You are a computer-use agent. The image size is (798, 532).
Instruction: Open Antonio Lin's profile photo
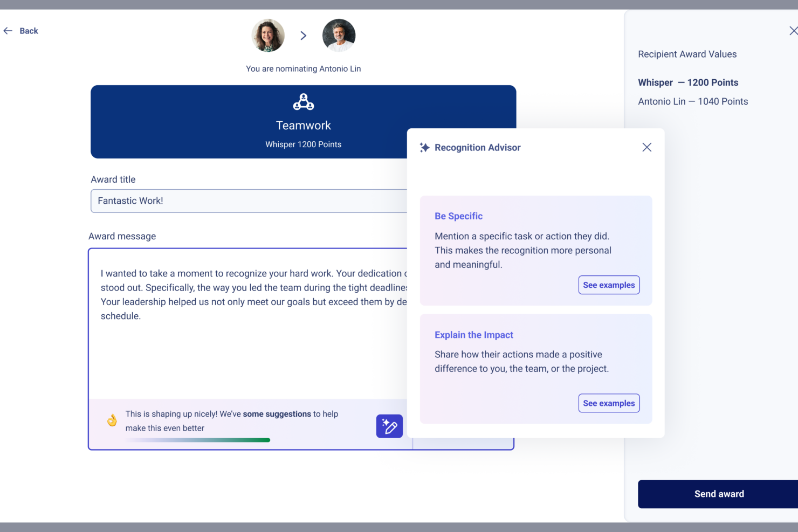tap(339, 36)
